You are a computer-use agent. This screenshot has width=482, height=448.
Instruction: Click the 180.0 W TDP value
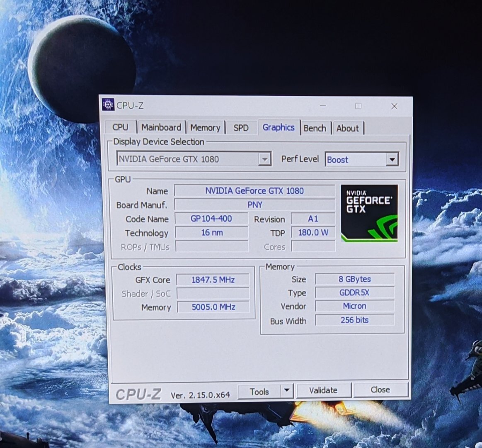coord(313,232)
